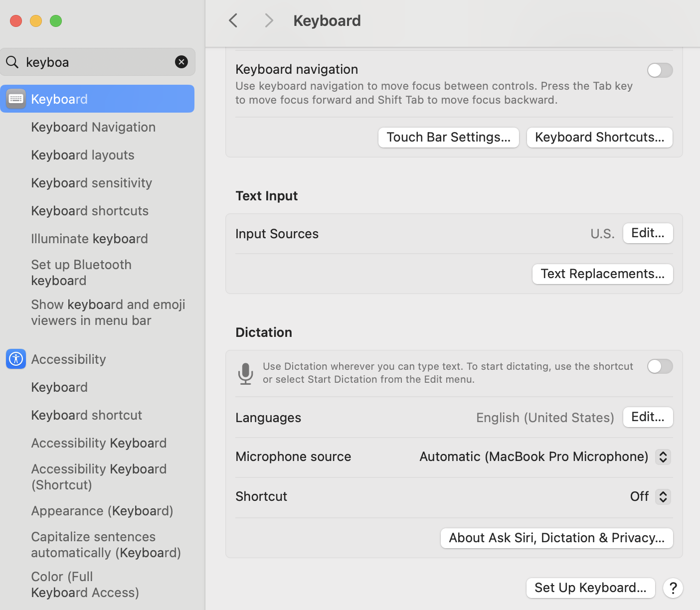
Task: Open the Dictation Shortcut dropdown
Action: tap(663, 496)
